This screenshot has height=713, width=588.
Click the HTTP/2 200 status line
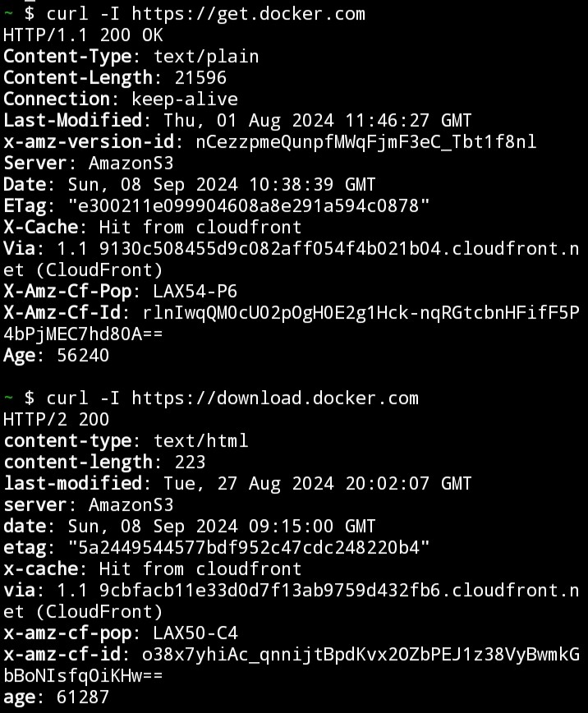pyautogui.click(x=57, y=419)
